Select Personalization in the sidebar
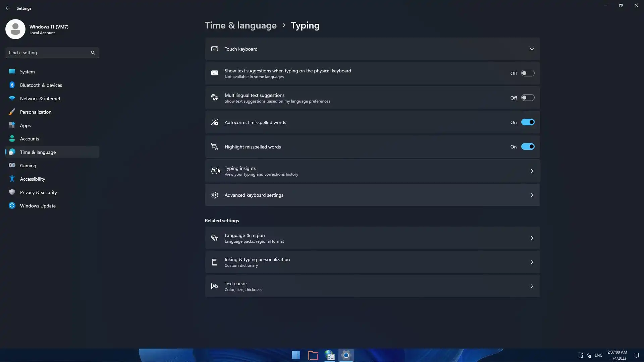Screen dimensions: 644x362 point(36,112)
